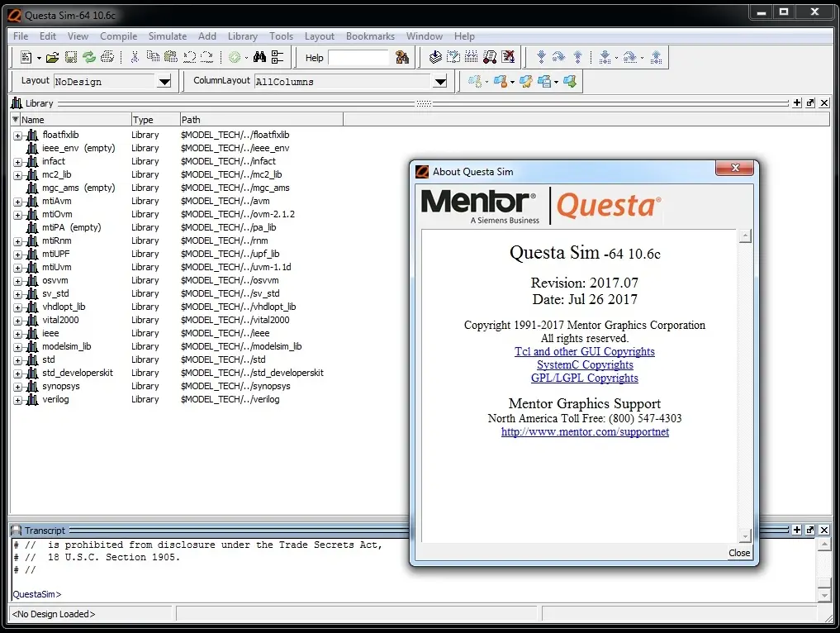
Task: Open the dropdown arrow beside New file icon
Action: (39, 58)
